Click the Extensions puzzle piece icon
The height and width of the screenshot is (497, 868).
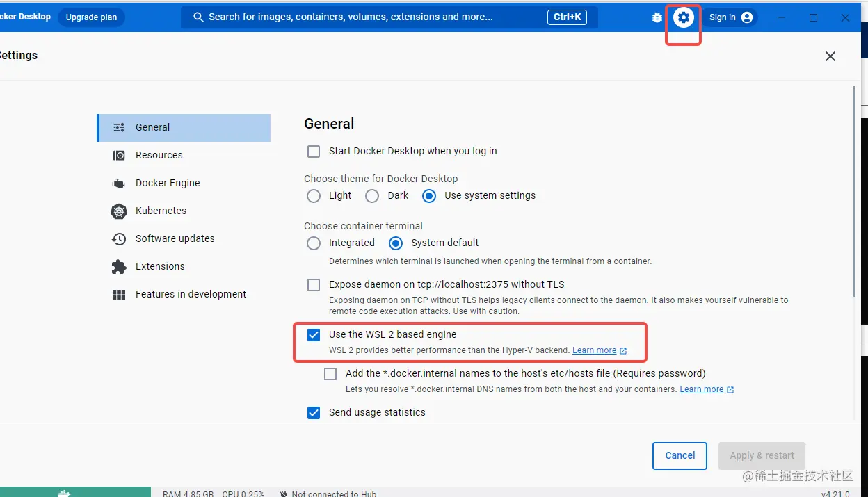(x=119, y=266)
